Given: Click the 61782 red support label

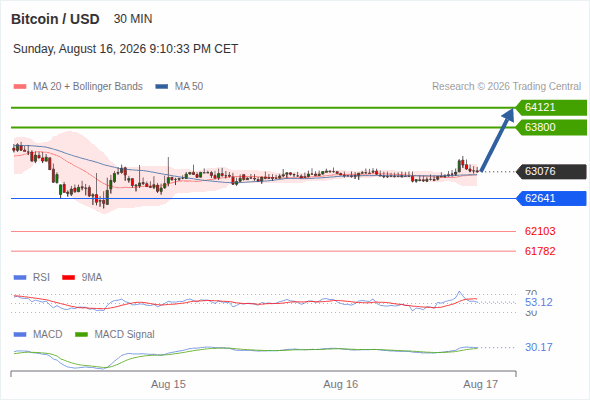Looking at the screenshot, I should 540,251.
